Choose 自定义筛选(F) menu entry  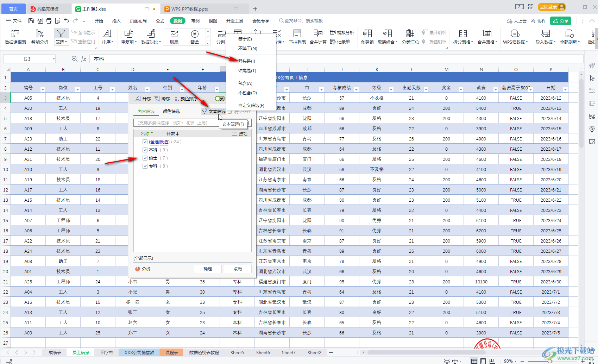pos(251,105)
